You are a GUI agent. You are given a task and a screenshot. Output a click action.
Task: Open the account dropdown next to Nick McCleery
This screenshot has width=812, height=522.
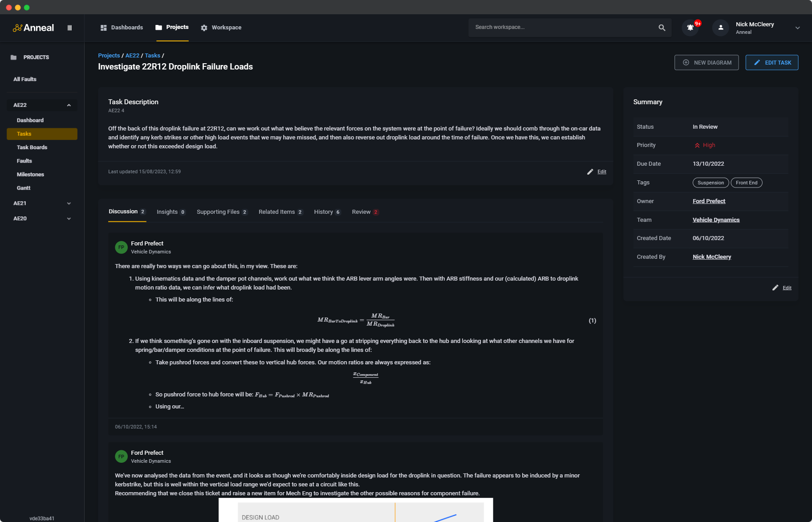(x=797, y=28)
